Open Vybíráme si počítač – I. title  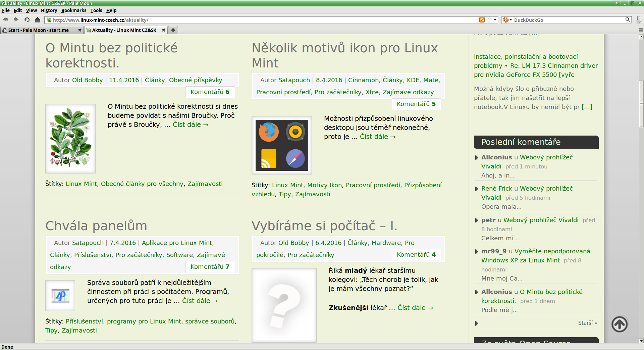pyautogui.click(x=324, y=226)
